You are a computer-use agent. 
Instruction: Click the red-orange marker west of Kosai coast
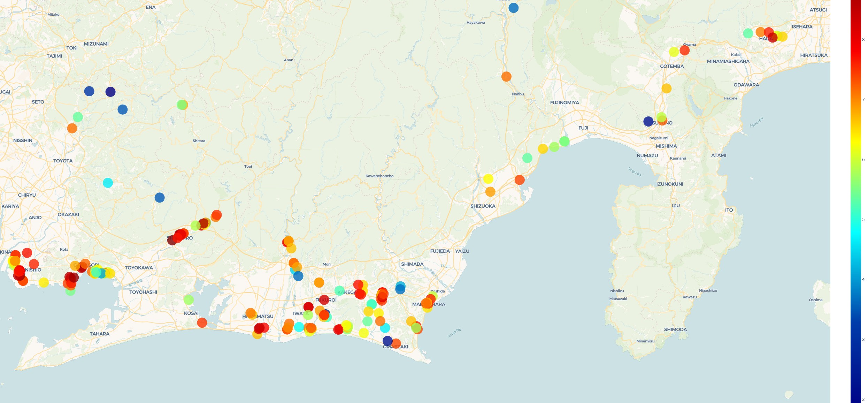(x=202, y=323)
